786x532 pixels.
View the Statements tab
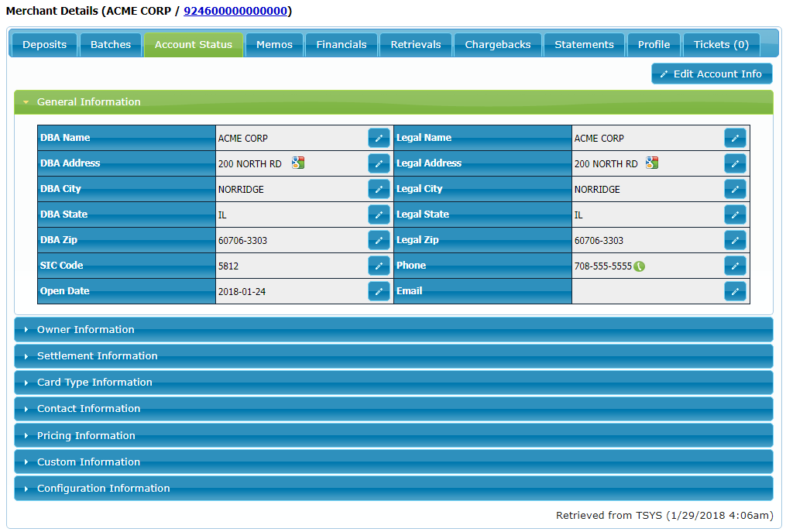click(584, 45)
